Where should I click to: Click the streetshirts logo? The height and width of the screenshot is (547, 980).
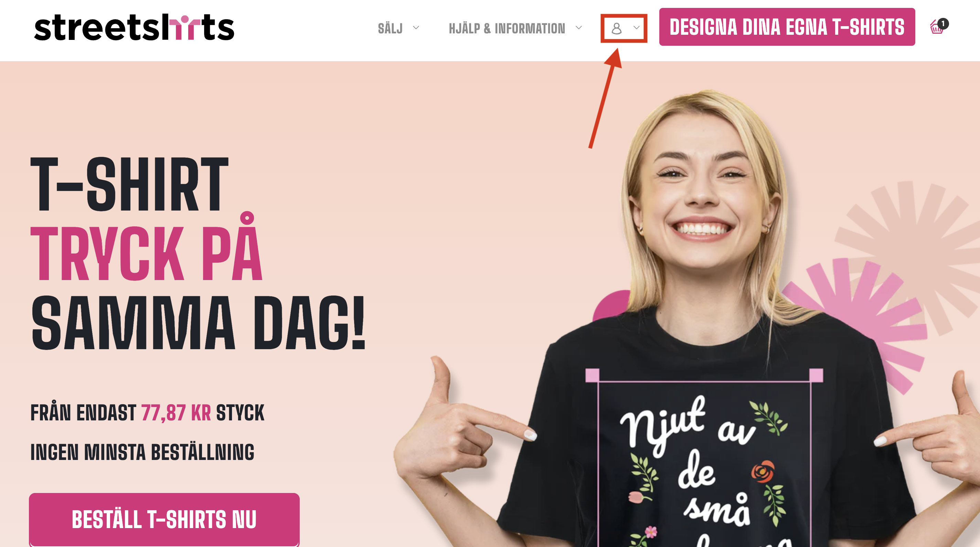click(134, 28)
